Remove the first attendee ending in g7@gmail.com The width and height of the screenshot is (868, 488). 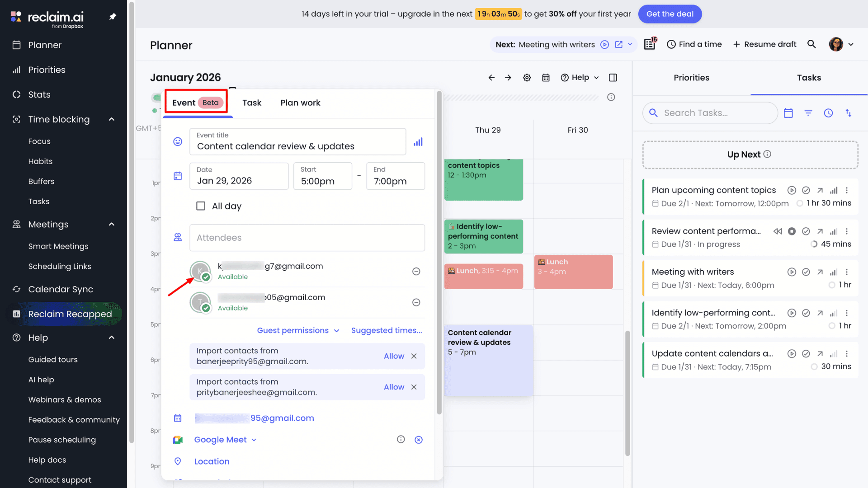pos(416,272)
